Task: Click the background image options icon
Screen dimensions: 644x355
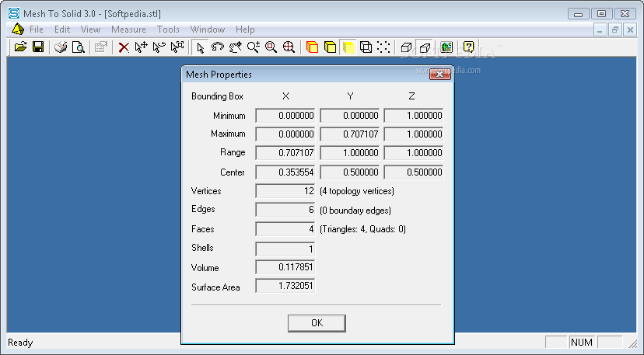Action: point(446,47)
